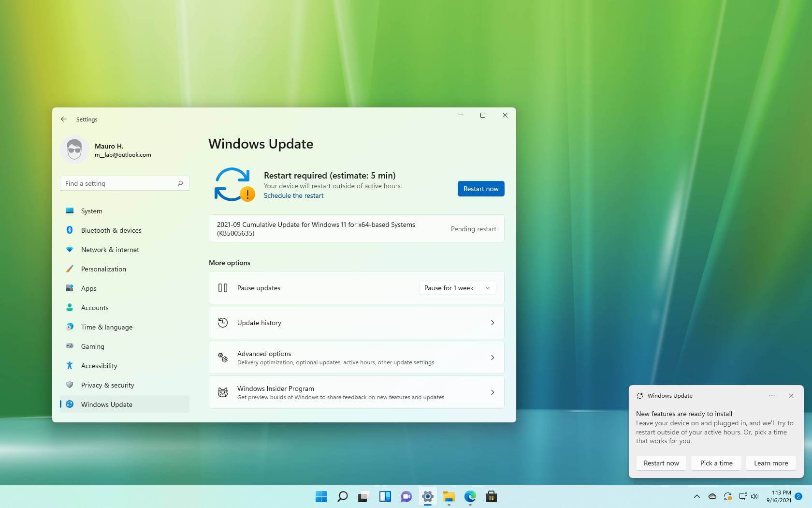Click the Schedule the restart link
The height and width of the screenshot is (508, 812).
pyautogui.click(x=293, y=195)
